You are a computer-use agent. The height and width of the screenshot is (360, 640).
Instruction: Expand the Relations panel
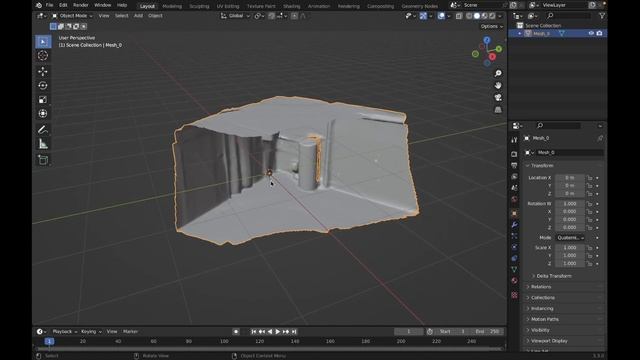tap(540, 287)
